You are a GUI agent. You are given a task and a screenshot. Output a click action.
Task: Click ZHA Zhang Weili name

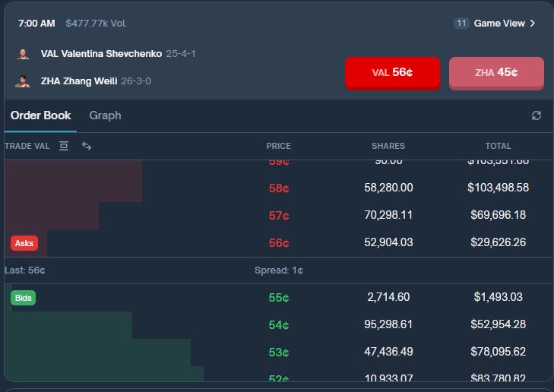(x=79, y=81)
